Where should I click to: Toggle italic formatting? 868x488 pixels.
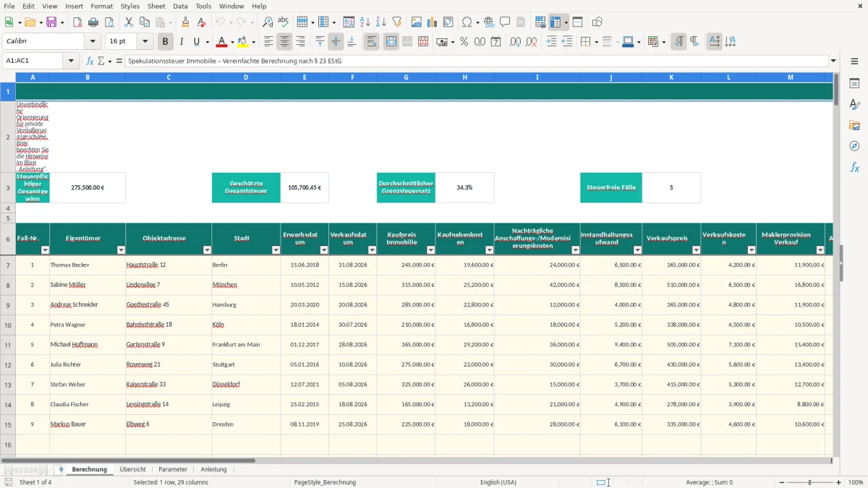point(182,42)
